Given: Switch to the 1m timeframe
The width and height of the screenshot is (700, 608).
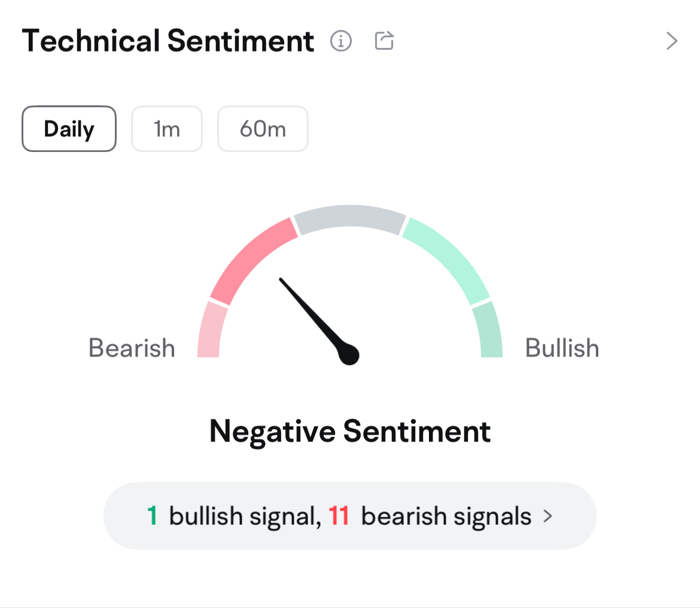Looking at the screenshot, I should (x=166, y=129).
